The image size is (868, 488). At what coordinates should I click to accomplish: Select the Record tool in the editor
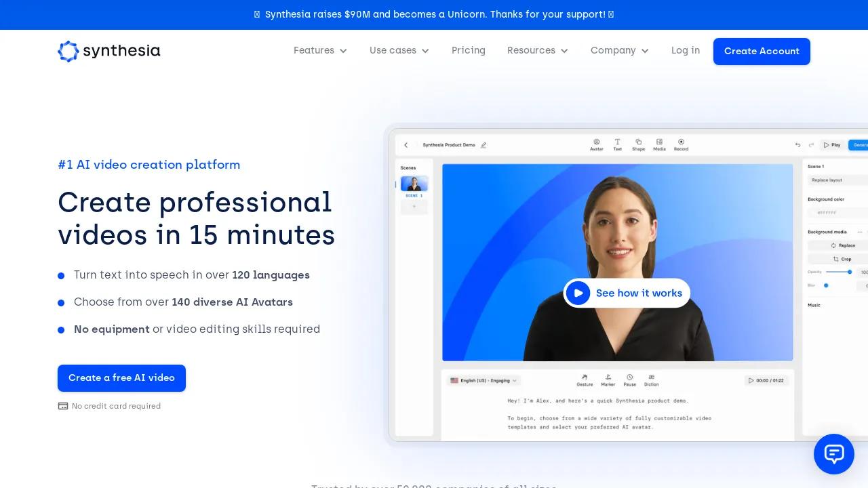click(x=681, y=145)
